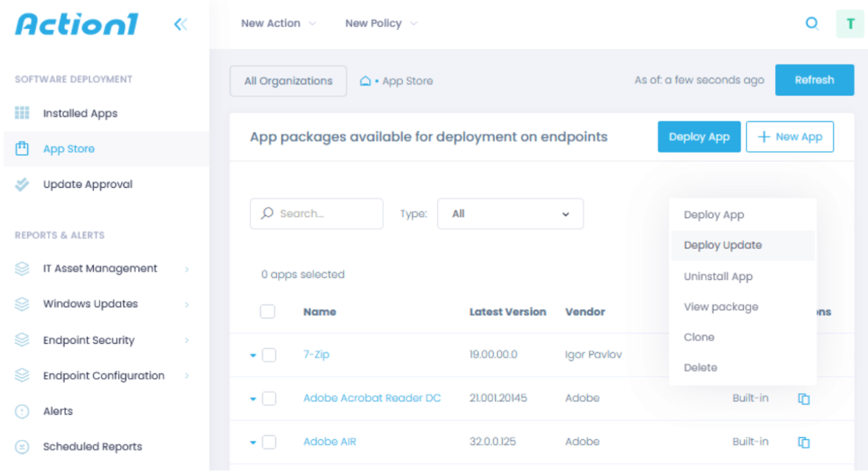Select the Adobe Acrobat Reader DC checkbox
This screenshot has width=868, height=471.
(269, 398)
